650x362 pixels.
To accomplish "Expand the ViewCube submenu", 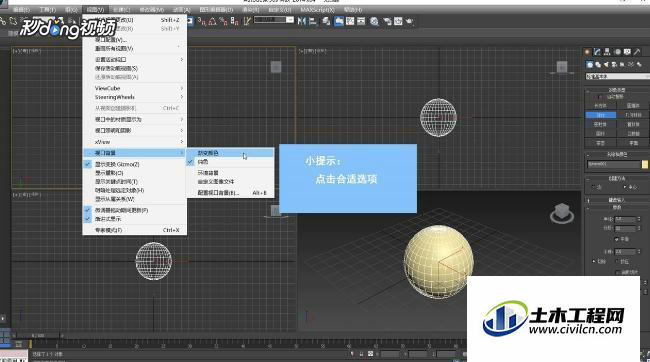I will pos(135,88).
